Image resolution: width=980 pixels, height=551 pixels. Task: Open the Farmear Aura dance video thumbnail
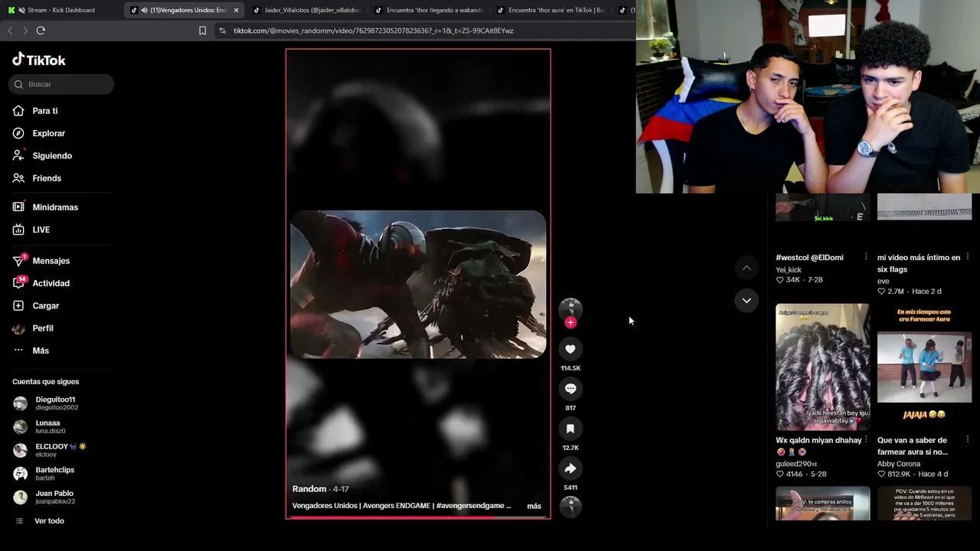click(924, 367)
